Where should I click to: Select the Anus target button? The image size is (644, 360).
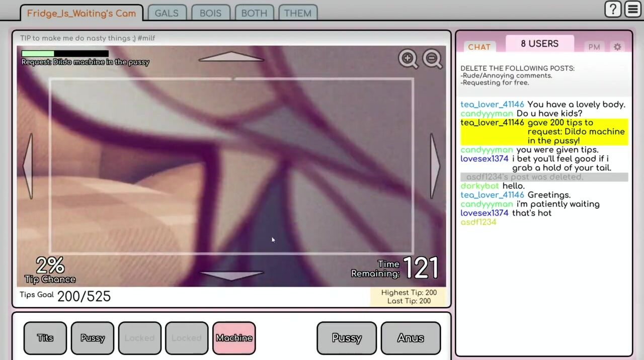[411, 338]
